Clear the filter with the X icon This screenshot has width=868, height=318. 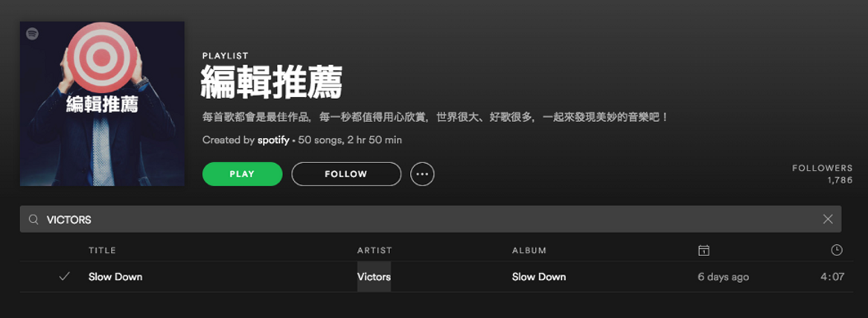point(828,220)
